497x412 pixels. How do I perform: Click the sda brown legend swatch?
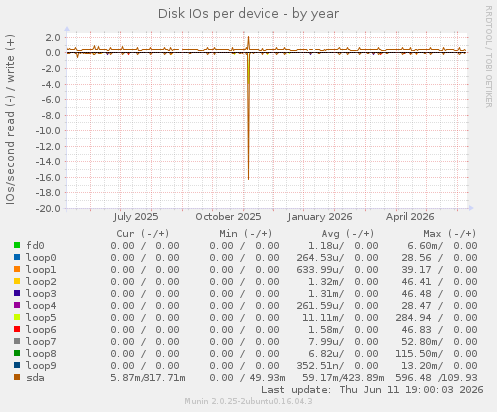point(17,377)
